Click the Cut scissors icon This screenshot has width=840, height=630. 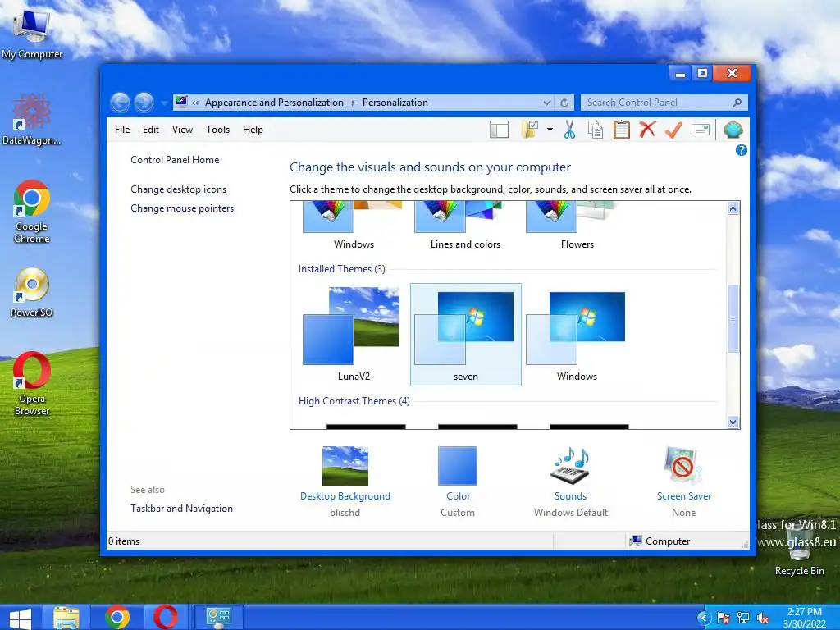(x=569, y=130)
